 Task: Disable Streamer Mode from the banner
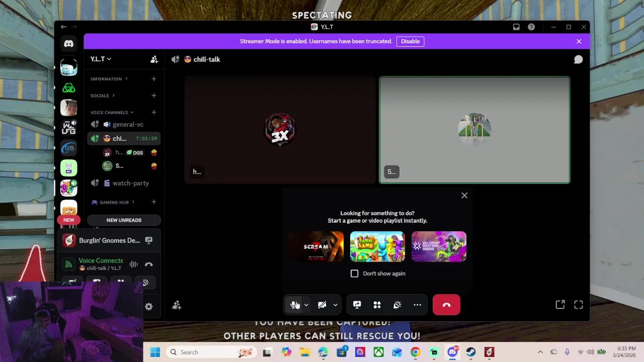[410, 41]
